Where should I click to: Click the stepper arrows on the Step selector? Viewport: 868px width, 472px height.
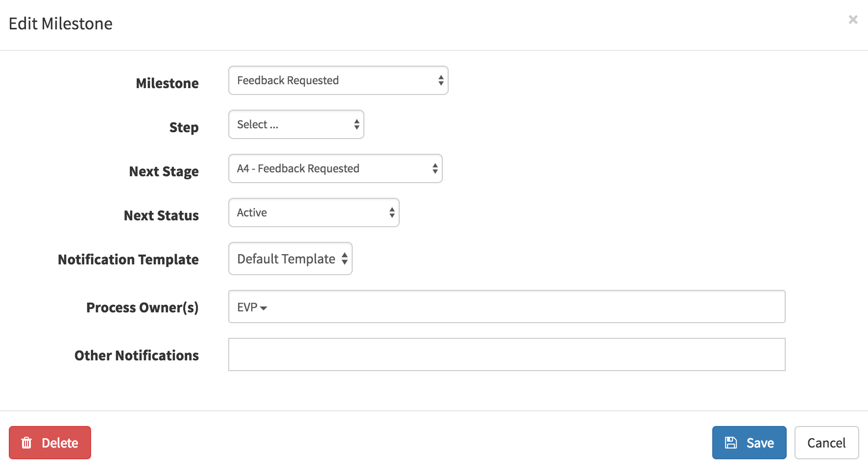tap(356, 124)
